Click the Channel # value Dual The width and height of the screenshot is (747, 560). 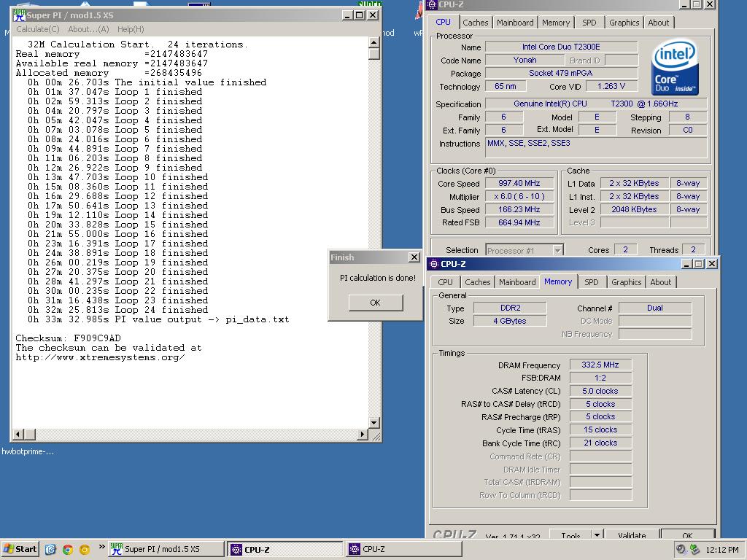pyautogui.click(x=655, y=308)
